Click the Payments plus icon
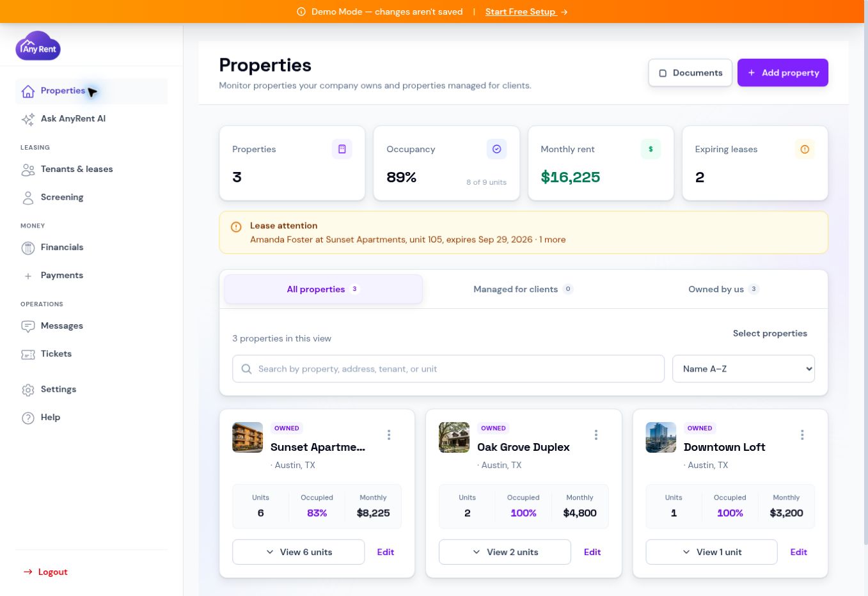The image size is (868, 596). tap(28, 276)
